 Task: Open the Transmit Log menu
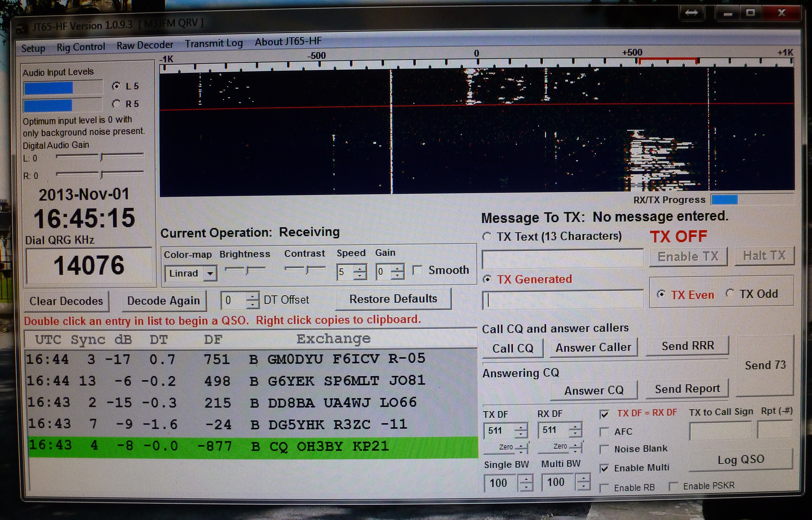[x=214, y=43]
